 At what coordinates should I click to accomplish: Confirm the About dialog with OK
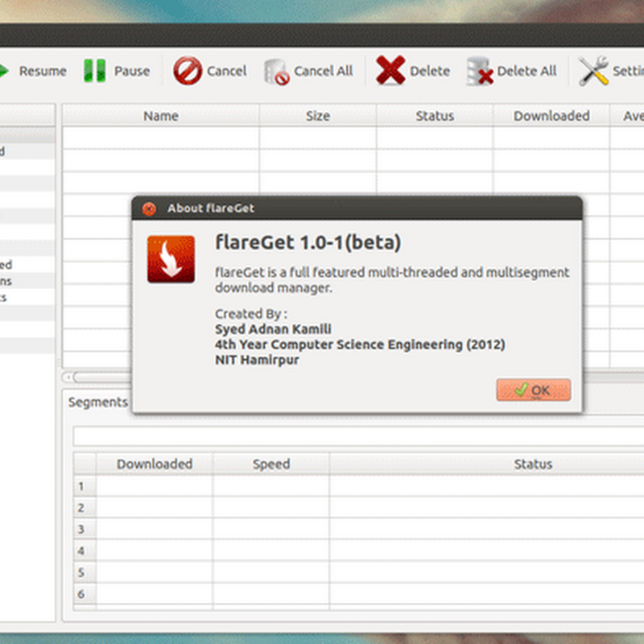[533, 390]
